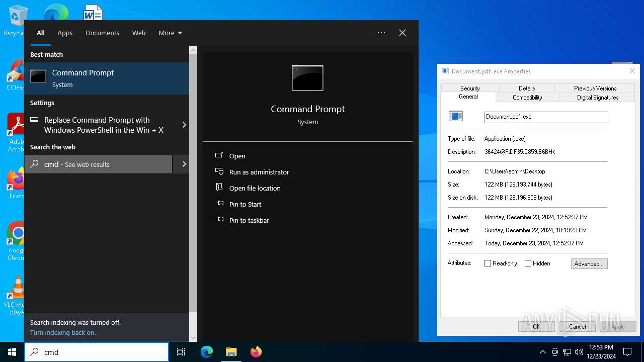Select the cmd See web results row
This screenshot has height=362, width=644.
pyautogui.click(x=99, y=164)
